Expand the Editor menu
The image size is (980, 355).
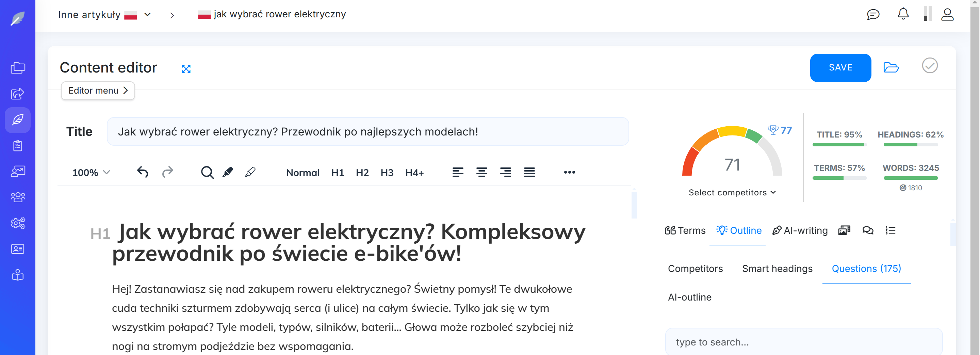pos(98,91)
